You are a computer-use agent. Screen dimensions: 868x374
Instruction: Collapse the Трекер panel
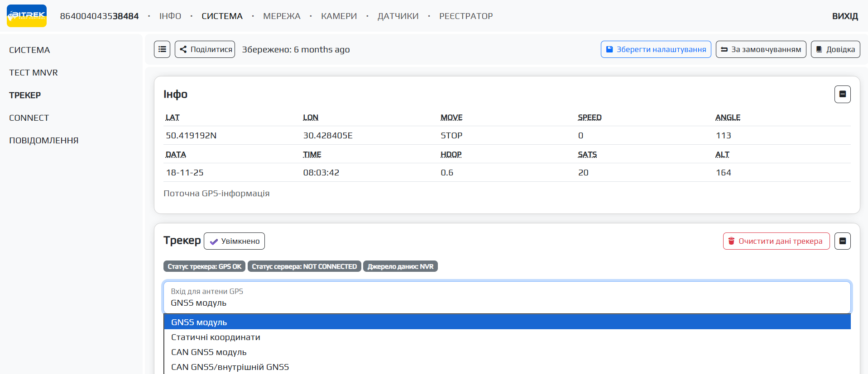(x=842, y=241)
